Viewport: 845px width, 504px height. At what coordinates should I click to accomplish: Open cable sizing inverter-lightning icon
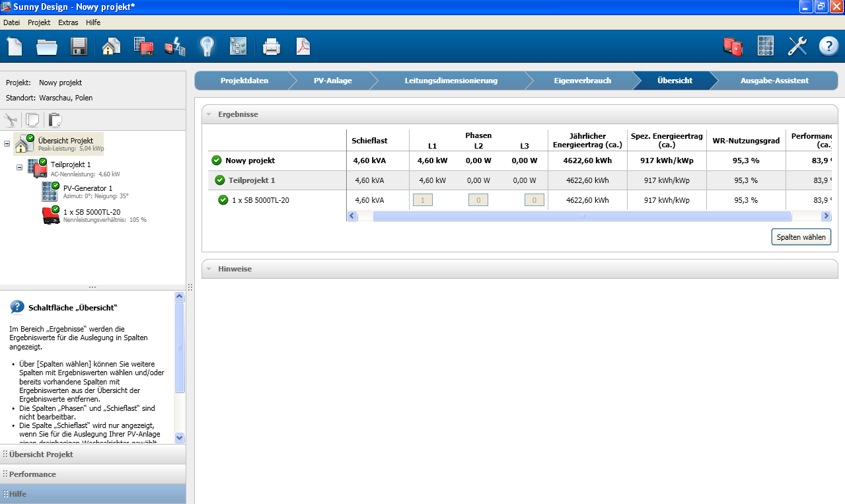(x=175, y=46)
